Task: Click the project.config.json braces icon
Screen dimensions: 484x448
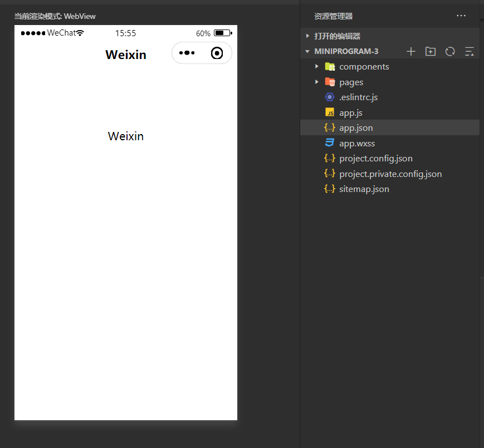Action: click(330, 158)
